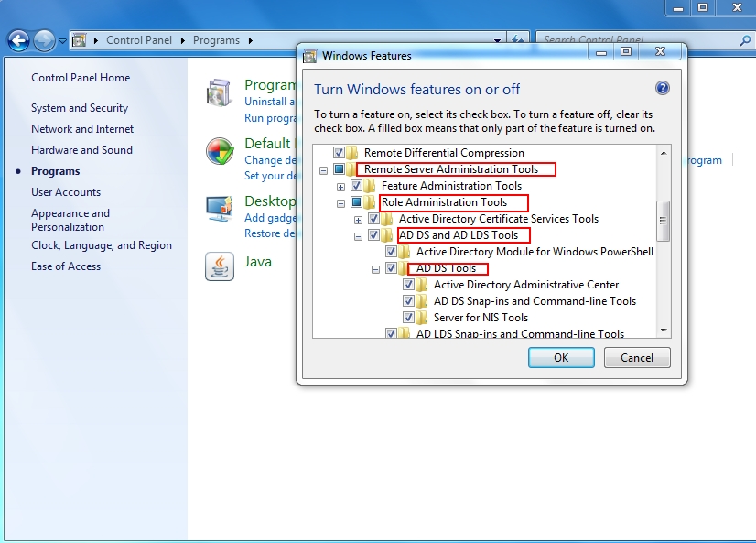Screen dimensions: 756x543
Task: Select Server for NIS Tools row text
Action: coord(481,318)
